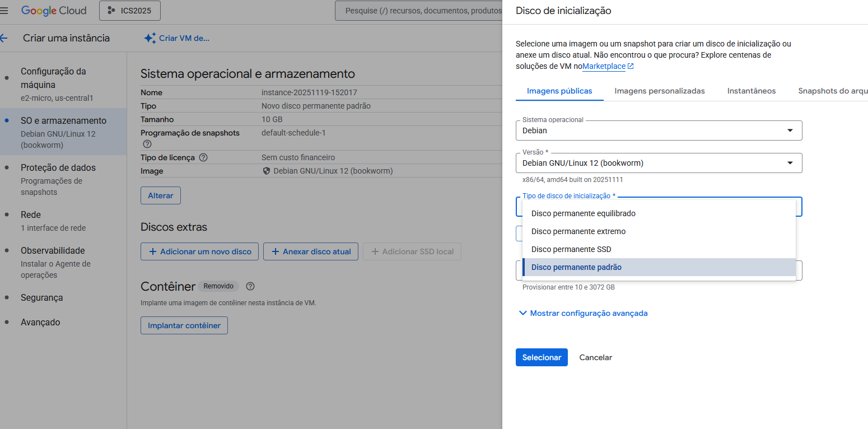This screenshot has height=429, width=868.
Task: Open the Versão dropdown
Action: point(659,163)
